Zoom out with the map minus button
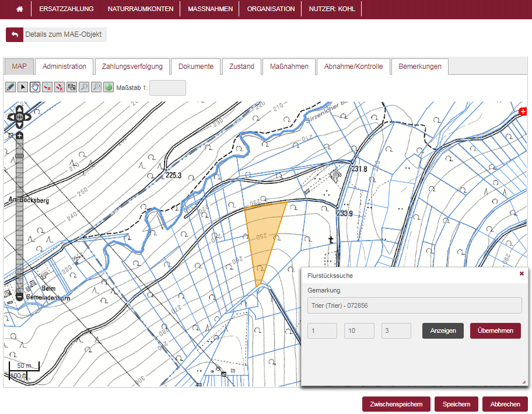 point(19,297)
